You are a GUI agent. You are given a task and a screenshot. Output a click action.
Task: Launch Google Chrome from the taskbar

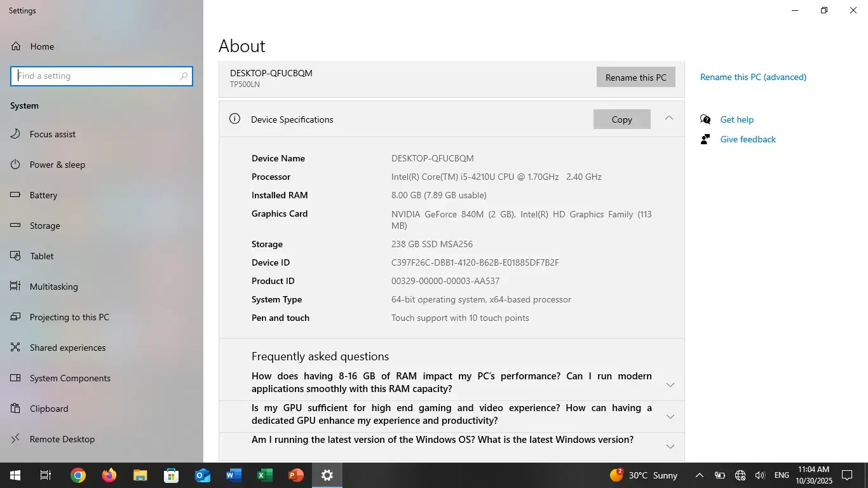point(78,475)
